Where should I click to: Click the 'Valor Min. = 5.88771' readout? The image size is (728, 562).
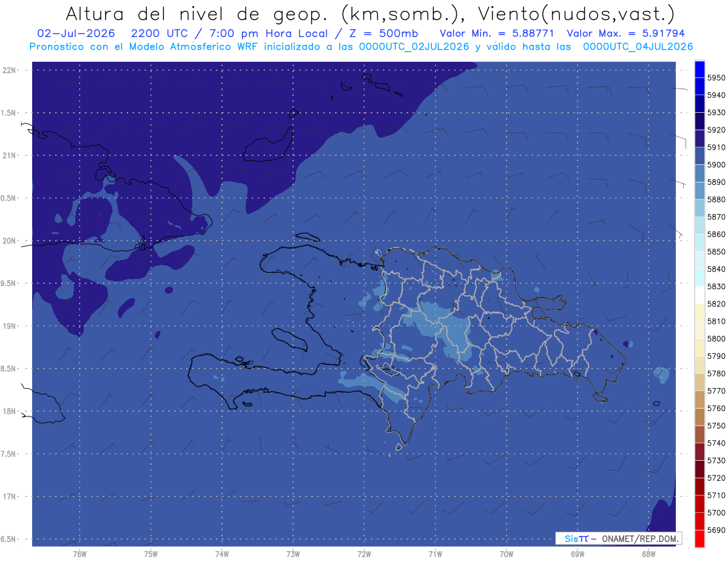[497, 33]
